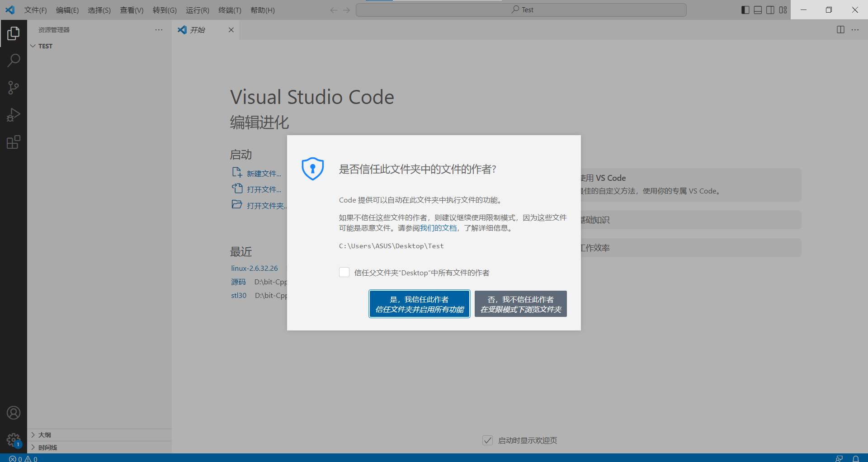Viewport: 868px width, 462px height.
Task: Go forward with the right arrow
Action: point(346,10)
